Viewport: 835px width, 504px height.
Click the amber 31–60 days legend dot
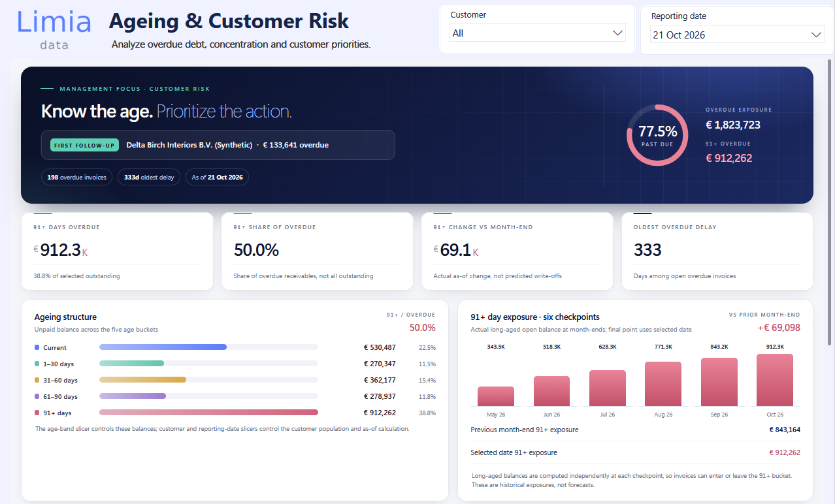pos(37,380)
